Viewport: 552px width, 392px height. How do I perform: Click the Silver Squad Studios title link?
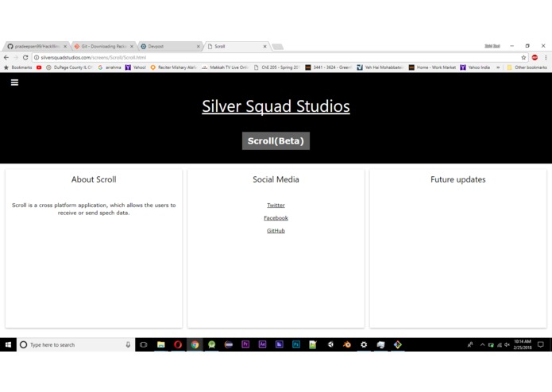[x=276, y=106]
